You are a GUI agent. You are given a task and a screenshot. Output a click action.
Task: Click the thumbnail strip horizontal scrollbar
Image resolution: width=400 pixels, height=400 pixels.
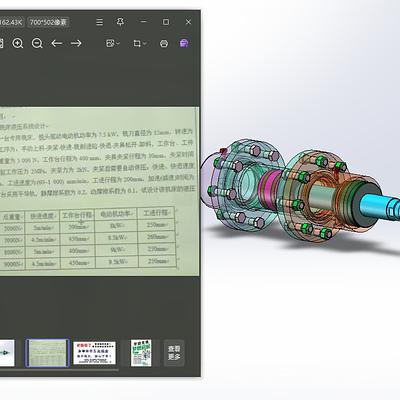pyautogui.click(x=59, y=370)
